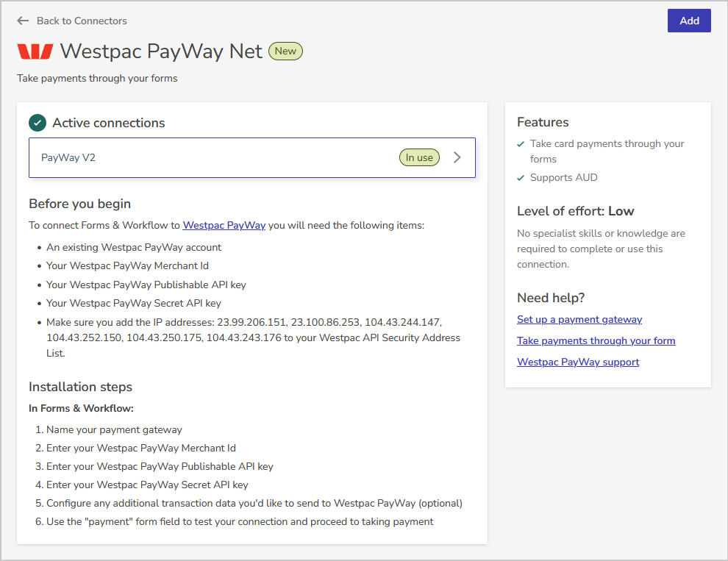Click the checkmark beside 'Take card payments'
This screenshot has width=728, height=561.
pos(520,143)
